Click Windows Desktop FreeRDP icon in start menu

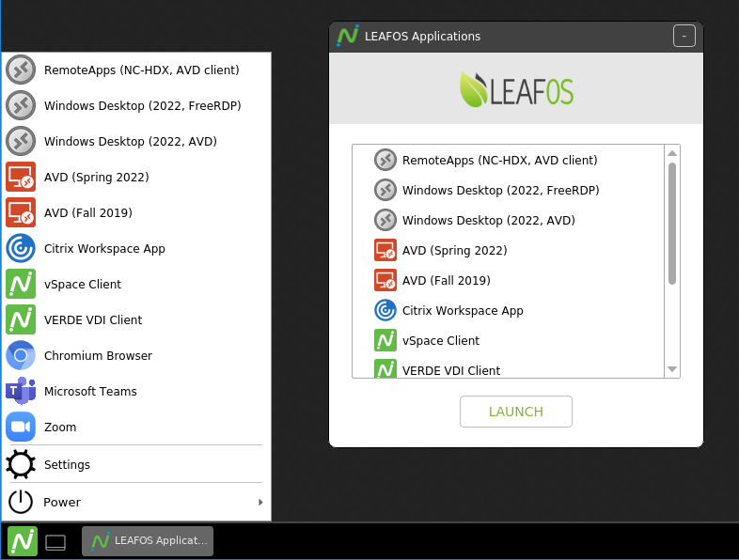[21, 105]
